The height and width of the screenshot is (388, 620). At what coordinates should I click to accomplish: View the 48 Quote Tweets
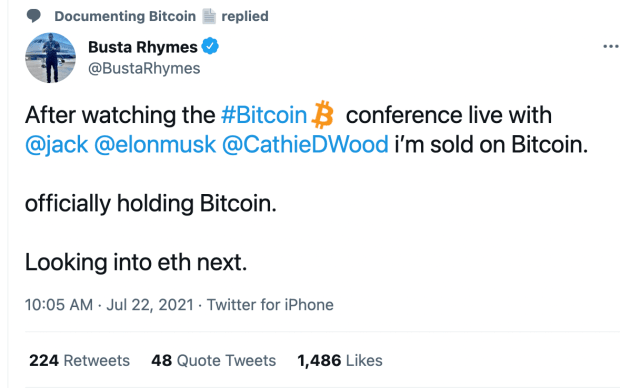pyautogui.click(x=214, y=361)
